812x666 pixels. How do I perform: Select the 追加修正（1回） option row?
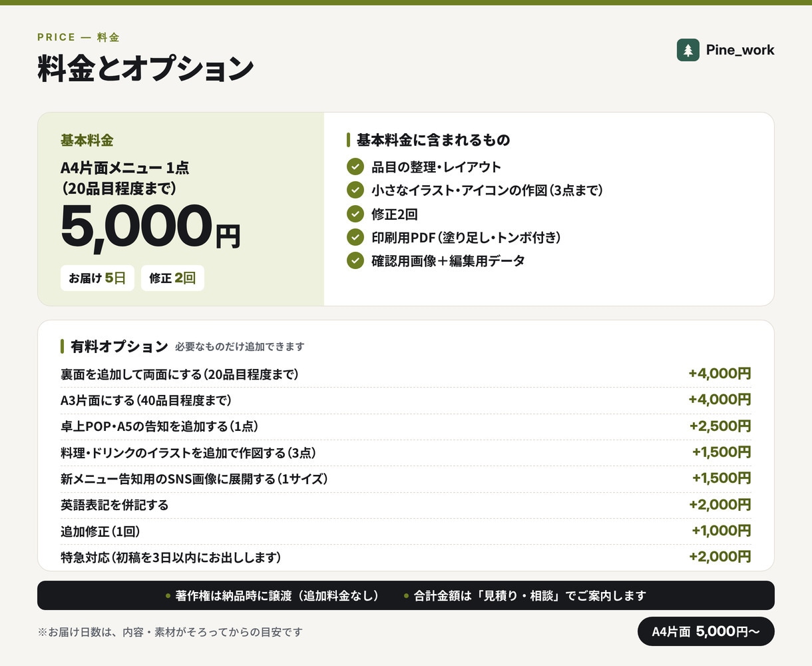pyautogui.click(x=406, y=531)
